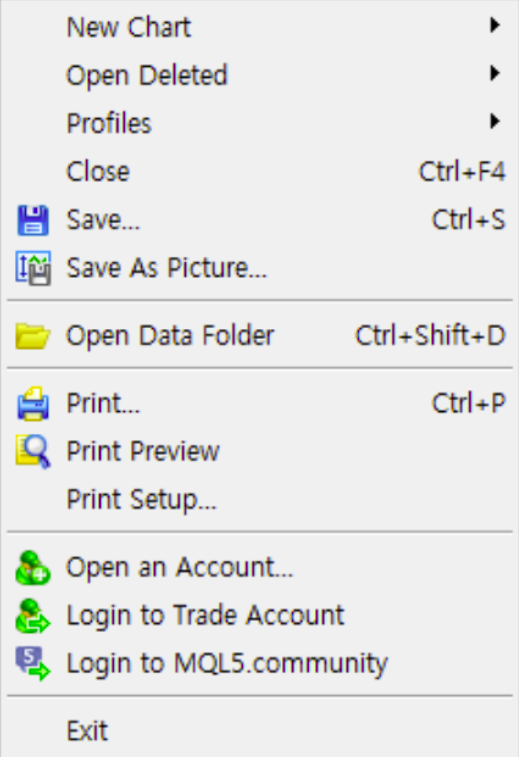Open the Login to Trade Account entry
This screenshot has width=519, height=757.
[260, 616]
